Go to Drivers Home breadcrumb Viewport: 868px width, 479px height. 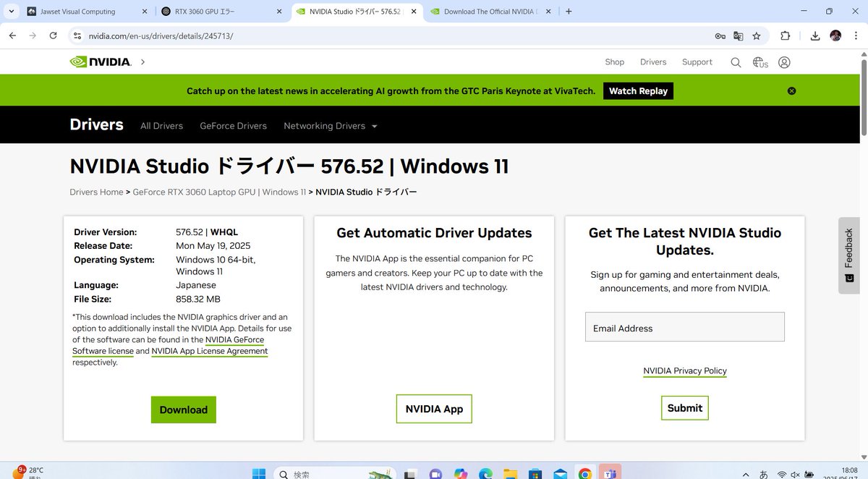(x=96, y=192)
